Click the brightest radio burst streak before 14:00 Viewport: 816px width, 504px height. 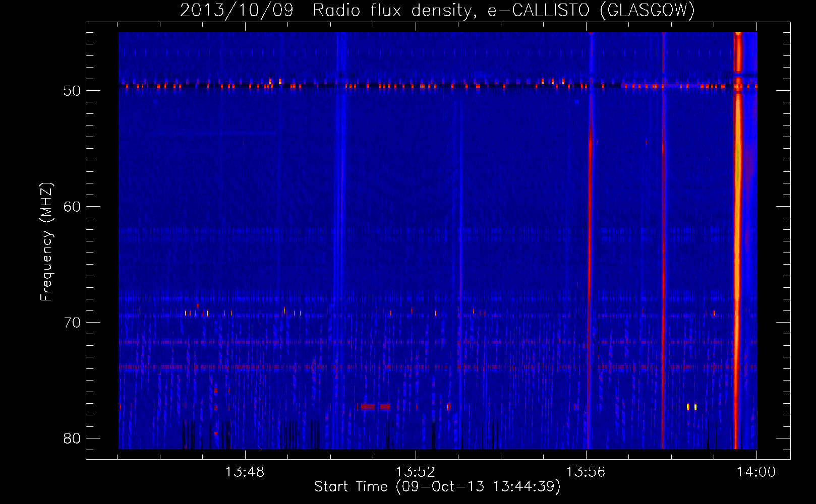[738, 241]
